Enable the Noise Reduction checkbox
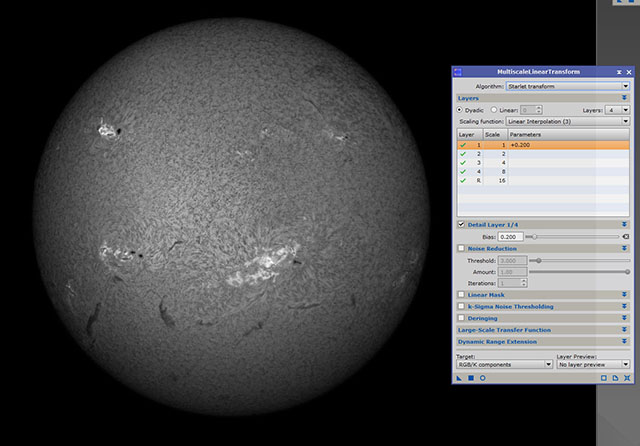Screen dimensions: 640x446 click(x=461, y=248)
